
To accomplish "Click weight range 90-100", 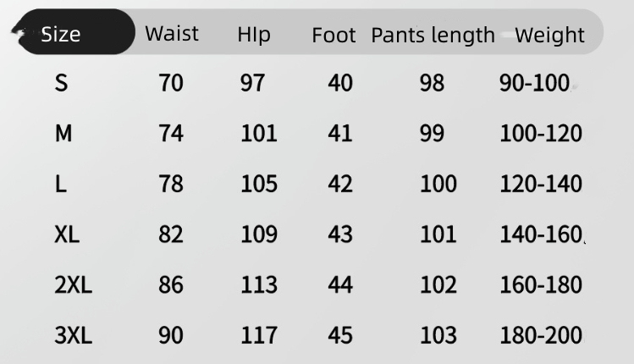I will [533, 83].
